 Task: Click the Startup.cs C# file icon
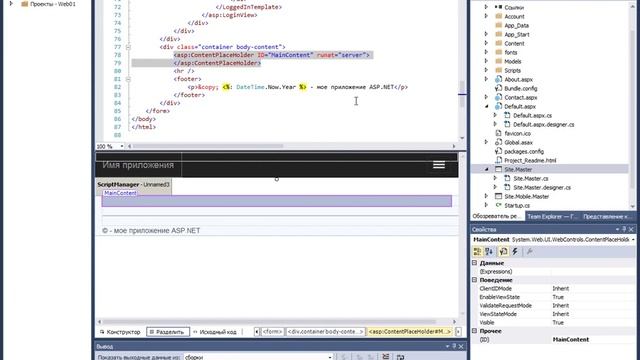498,205
